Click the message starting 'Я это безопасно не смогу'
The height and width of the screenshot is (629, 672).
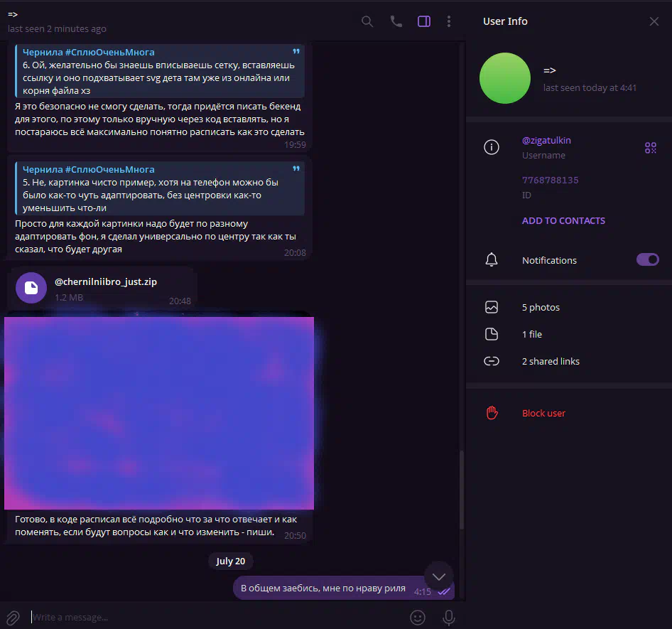[159, 119]
